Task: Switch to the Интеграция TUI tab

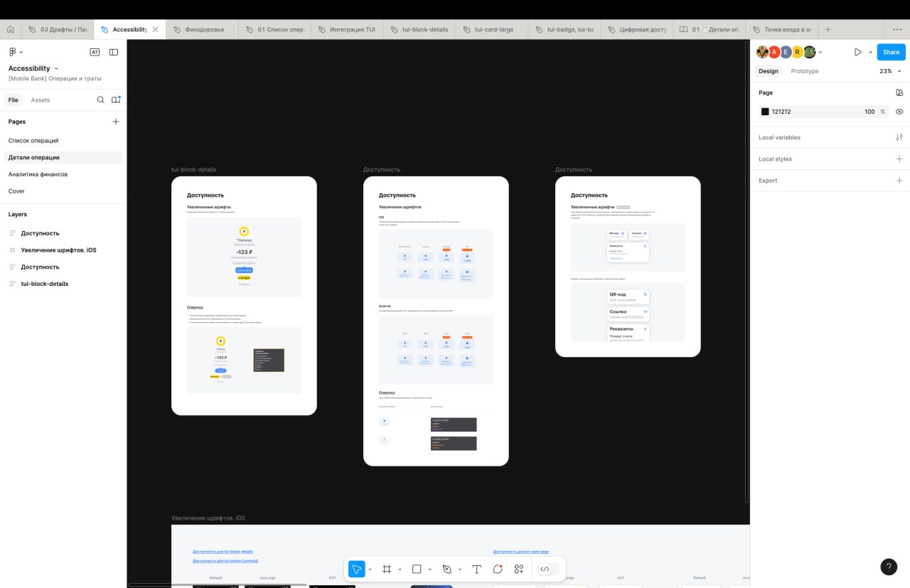Action: coord(346,30)
